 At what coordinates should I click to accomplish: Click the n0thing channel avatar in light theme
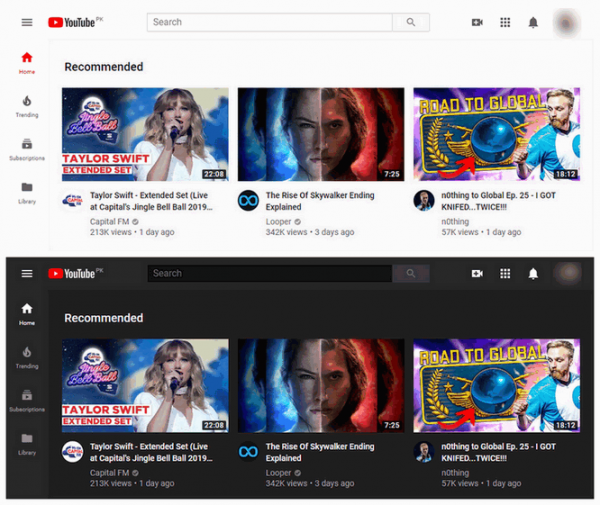click(x=424, y=200)
